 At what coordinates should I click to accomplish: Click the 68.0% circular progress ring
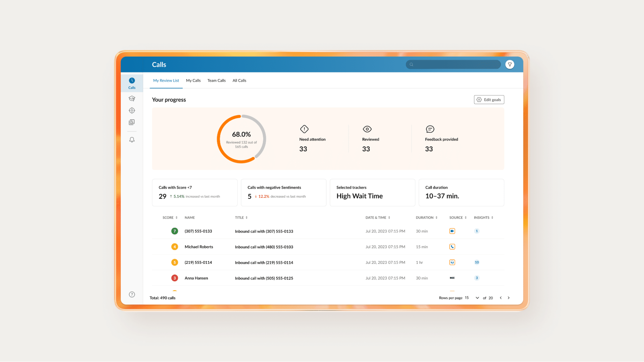click(241, 139)
